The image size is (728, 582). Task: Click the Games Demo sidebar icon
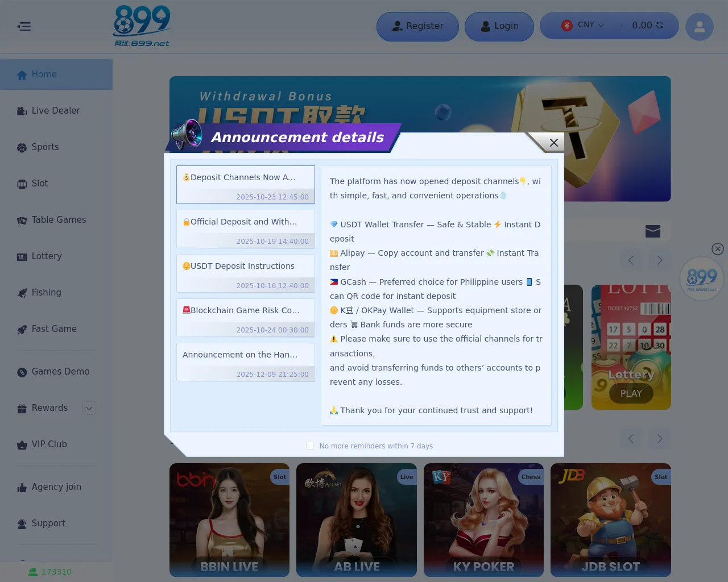[x=22, y=372]
